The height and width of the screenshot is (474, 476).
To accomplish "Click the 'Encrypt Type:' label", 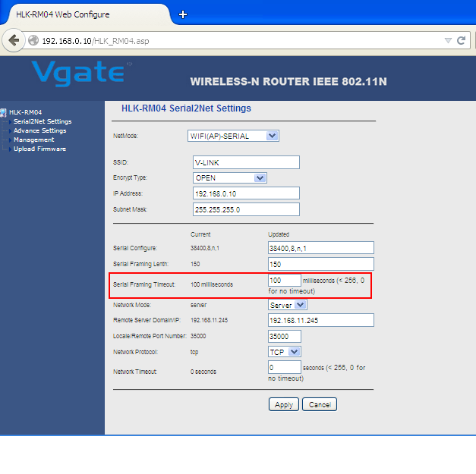I will (131, 177).
